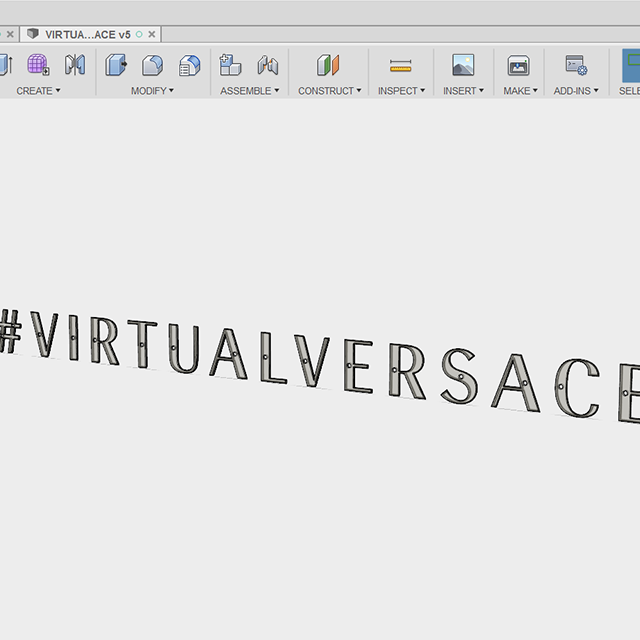Click the cube document icon on the VIRTUA...ACE v5 tab

click(33, 33)
